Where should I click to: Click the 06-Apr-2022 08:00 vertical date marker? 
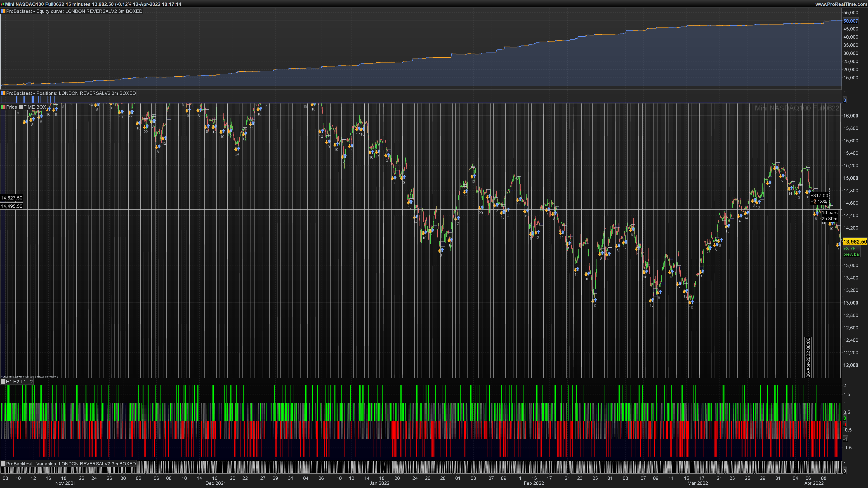pyautogui.click(x=808, y=357)
